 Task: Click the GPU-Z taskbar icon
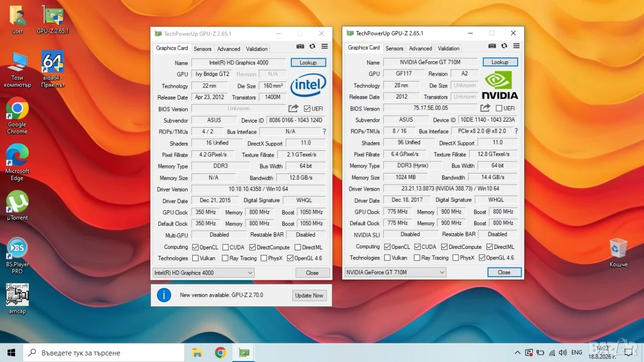[x=244, y=352]
